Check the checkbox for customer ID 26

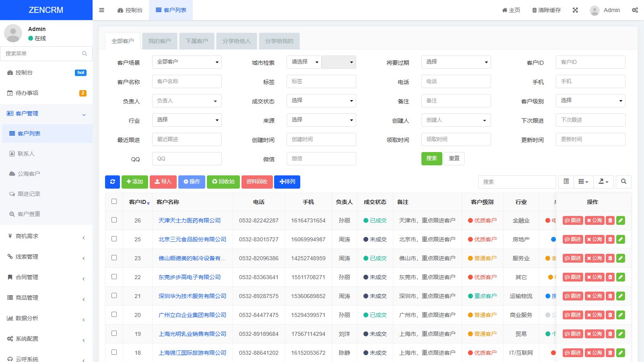coord(114,220)
